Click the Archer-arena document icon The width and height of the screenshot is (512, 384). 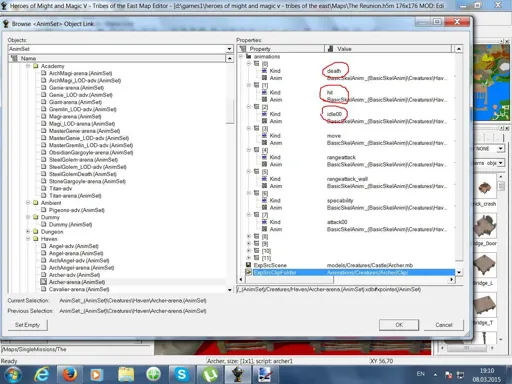click(x=43, y=282)
